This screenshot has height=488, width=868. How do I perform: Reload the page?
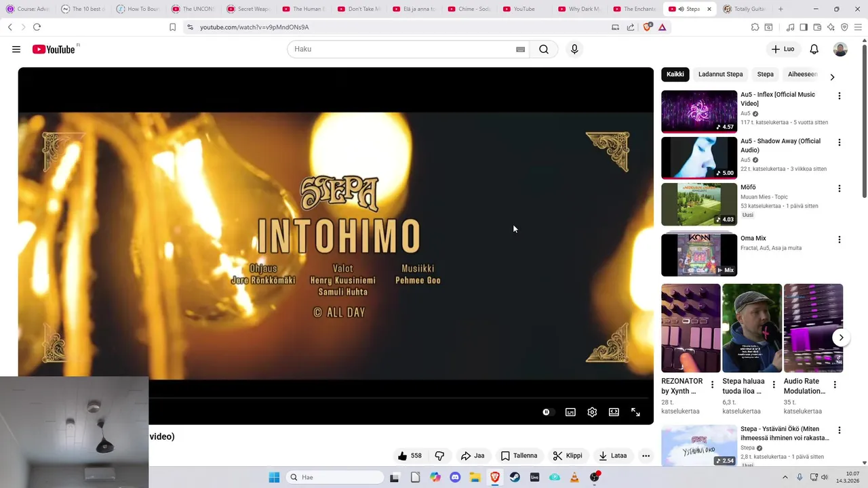click(x=37, y=27)
